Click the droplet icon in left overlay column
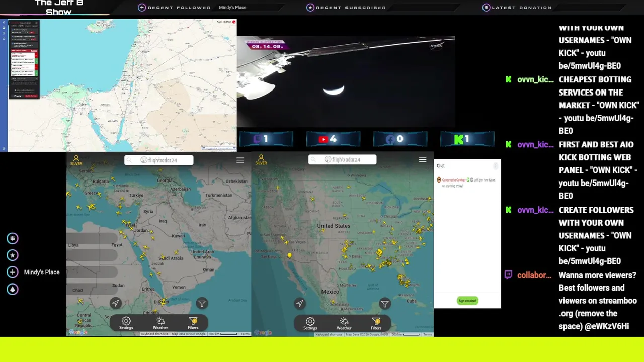Viewport: 644px width, 362px height. point(13,289)
